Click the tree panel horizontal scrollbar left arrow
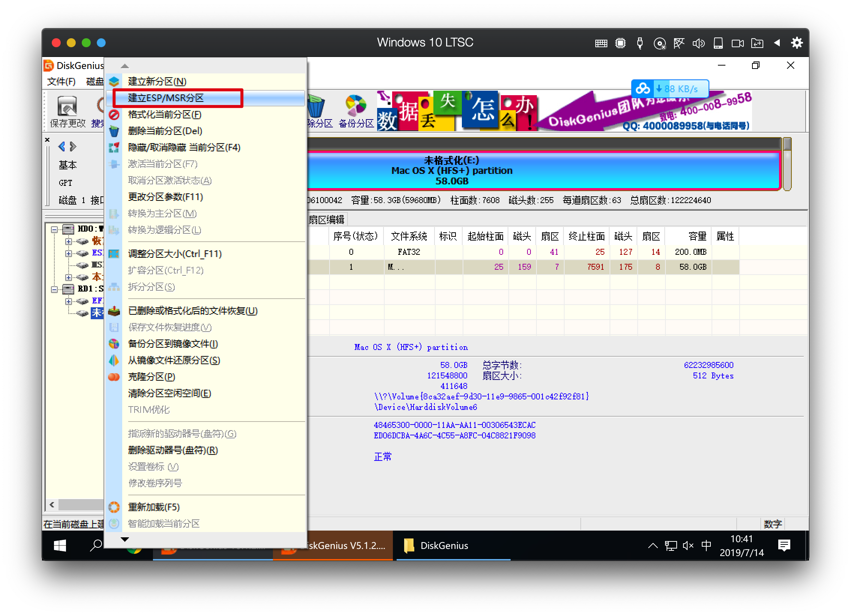The height and width of the screenshot is (616, 851). 52,505
